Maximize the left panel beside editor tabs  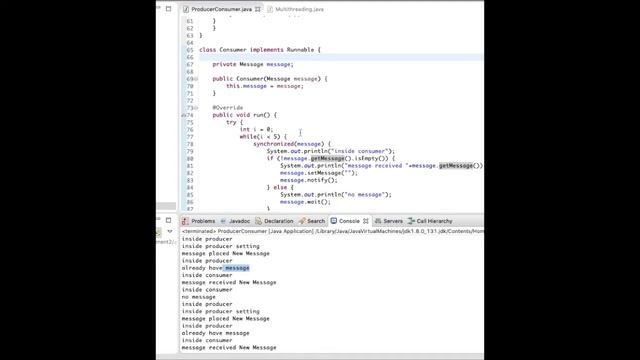[x=169, y=8]
